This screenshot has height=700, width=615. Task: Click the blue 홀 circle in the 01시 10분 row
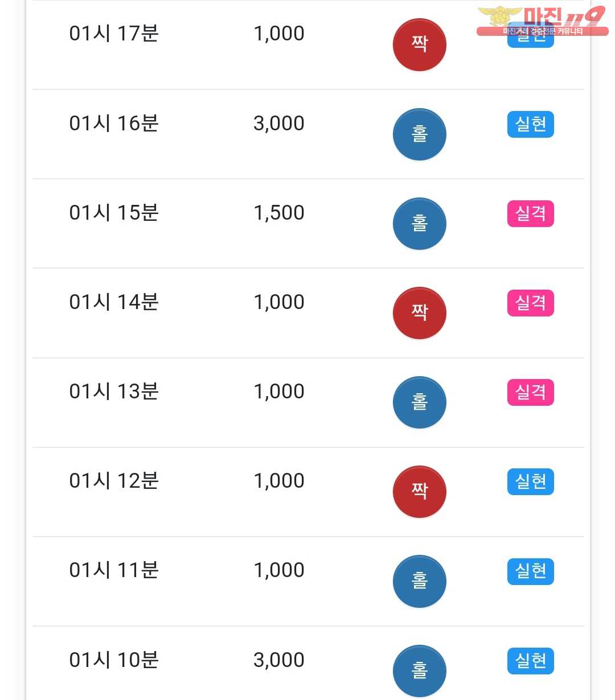tap(419, 670)
